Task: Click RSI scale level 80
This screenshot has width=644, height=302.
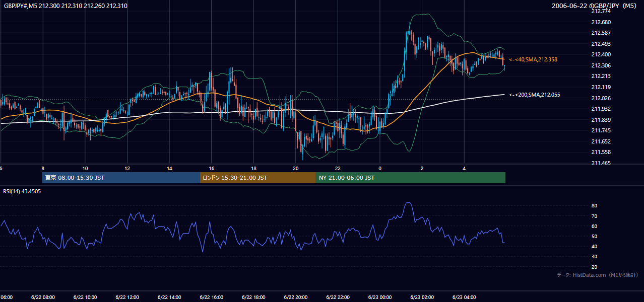Action: 594,206
